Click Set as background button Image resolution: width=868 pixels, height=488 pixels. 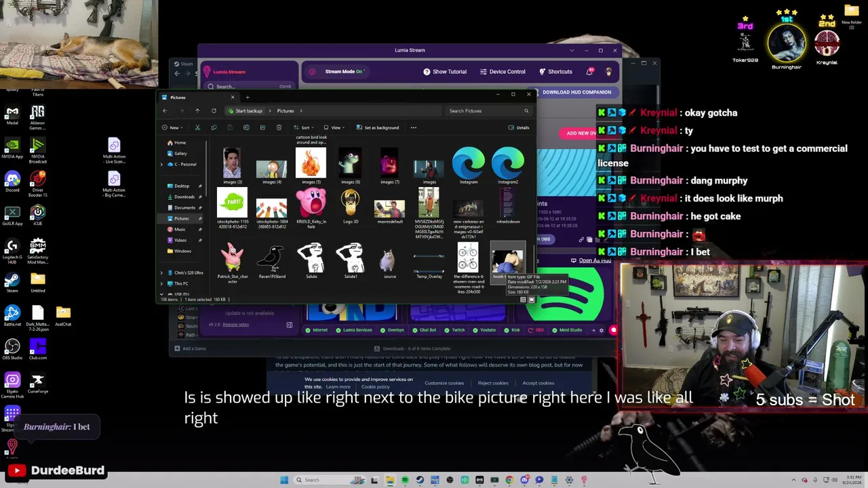point(377,127)
